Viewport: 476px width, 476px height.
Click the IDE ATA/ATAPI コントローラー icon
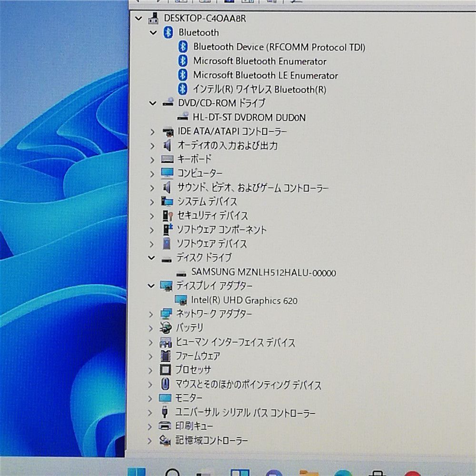[168, 132]
